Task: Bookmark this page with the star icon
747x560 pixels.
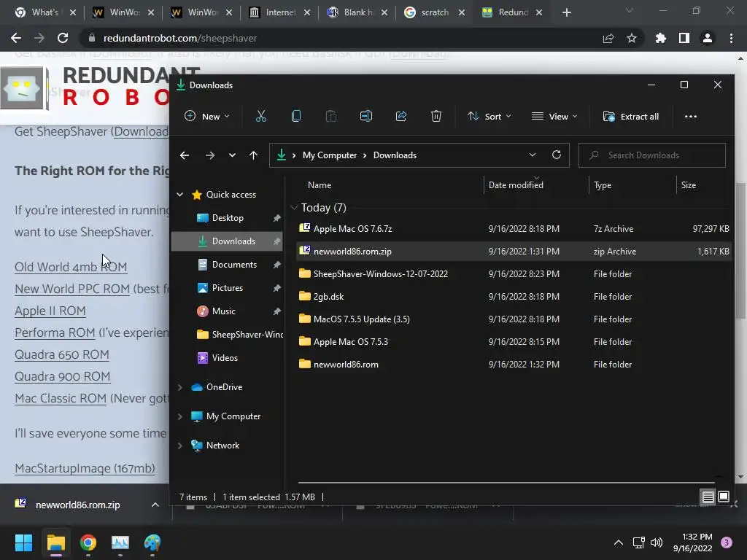Action: pos(632,38)
